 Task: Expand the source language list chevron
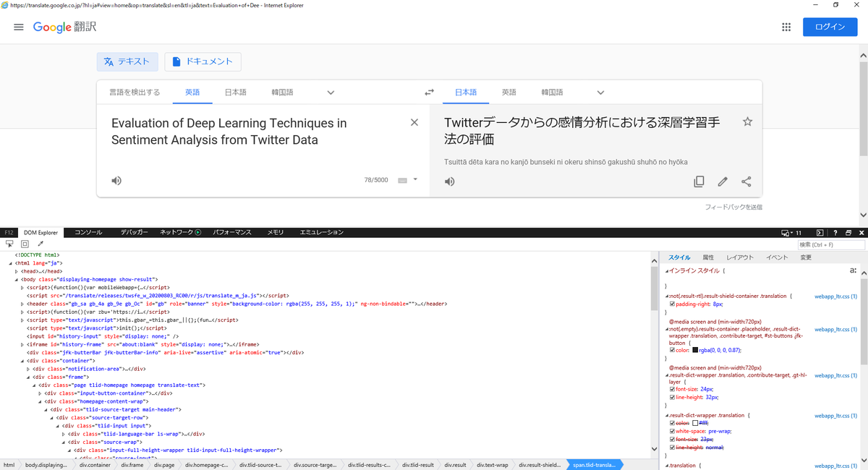[x=331, y=93]
